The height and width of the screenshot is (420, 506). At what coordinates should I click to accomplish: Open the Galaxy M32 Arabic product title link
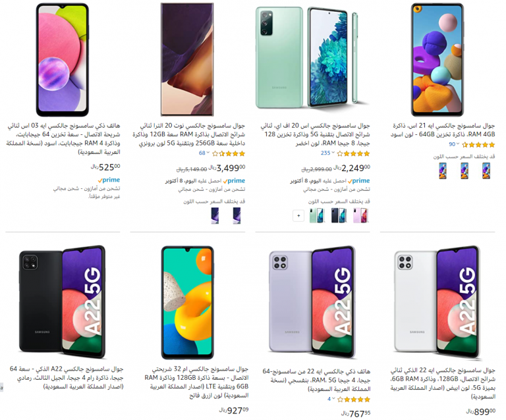196,382
